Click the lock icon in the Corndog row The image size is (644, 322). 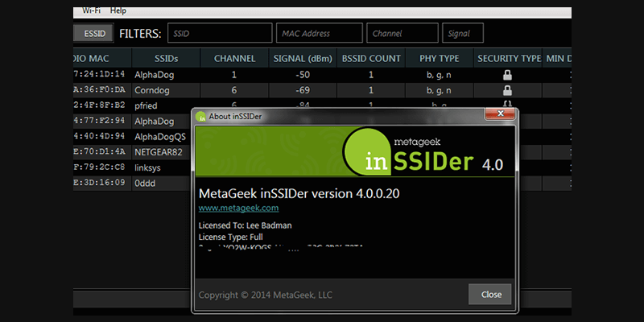[x=508, y=89]
